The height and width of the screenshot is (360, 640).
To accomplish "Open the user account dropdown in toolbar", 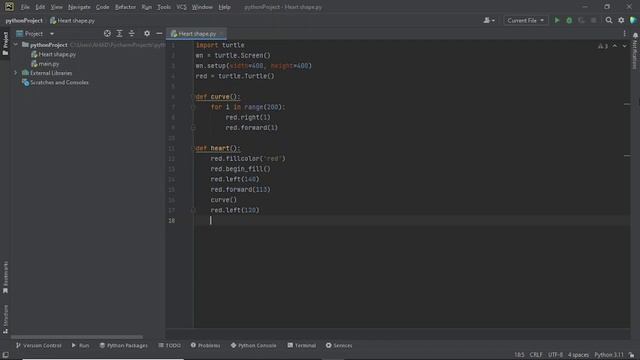I will (489, 20).
